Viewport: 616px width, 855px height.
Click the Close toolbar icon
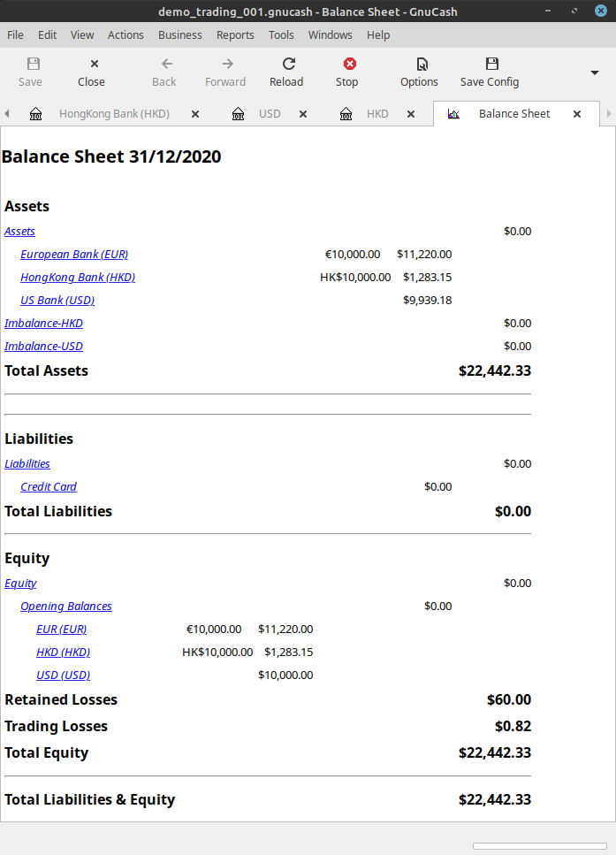tap(94, 64)
